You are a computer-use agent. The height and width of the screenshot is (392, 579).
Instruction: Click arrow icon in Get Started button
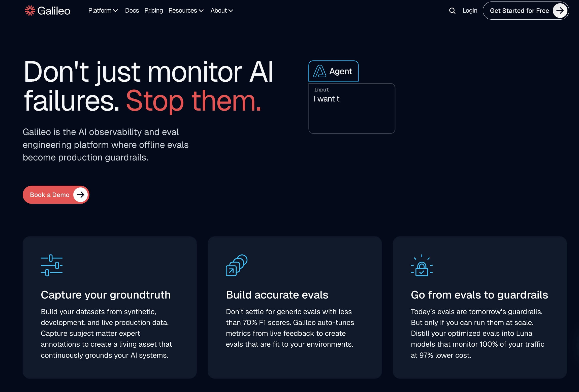[x=560, y=11]
